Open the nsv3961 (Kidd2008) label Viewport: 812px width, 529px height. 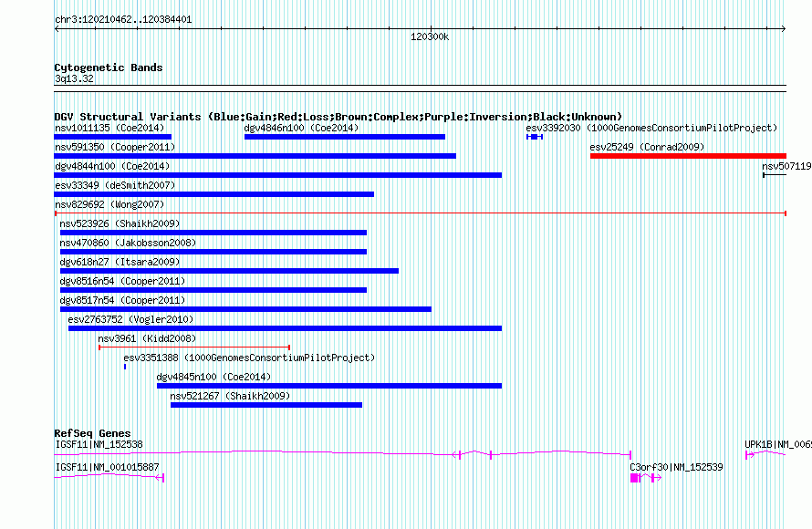pyautogui.click(x=147, y=338)
